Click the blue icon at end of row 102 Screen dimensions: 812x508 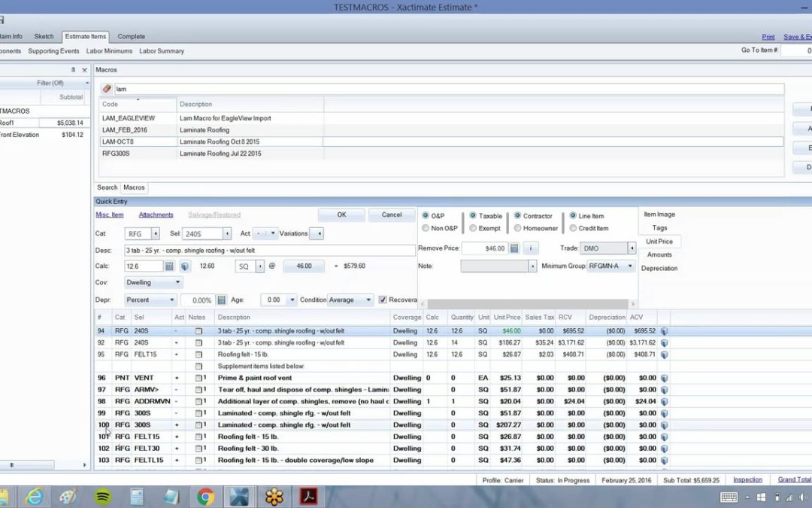[x=664, y=449]
